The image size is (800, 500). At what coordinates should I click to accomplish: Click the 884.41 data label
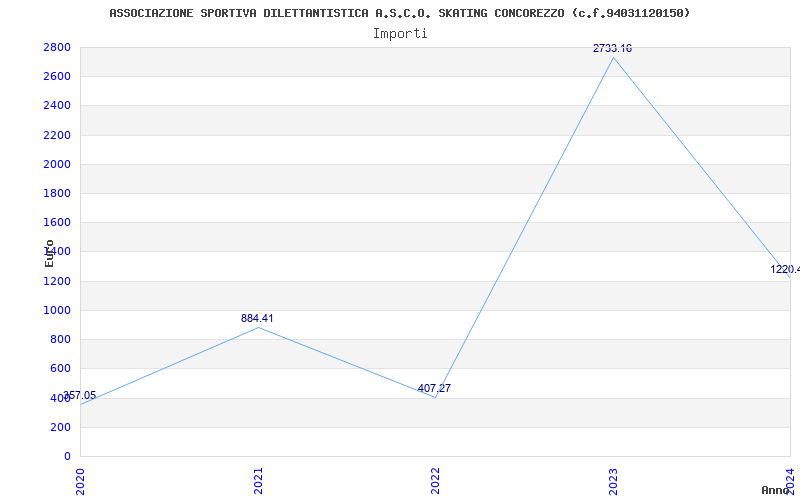[x=257, y=318]
